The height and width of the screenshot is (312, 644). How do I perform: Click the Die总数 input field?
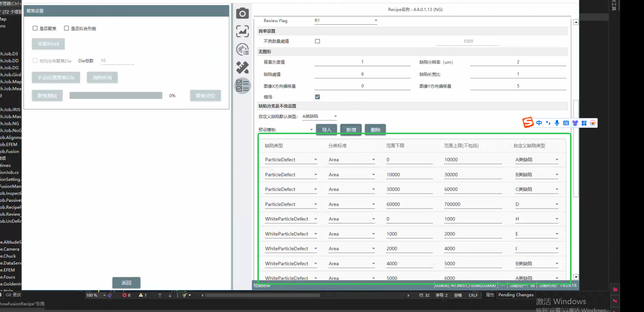pyautogui.click(x=117, y=61)
